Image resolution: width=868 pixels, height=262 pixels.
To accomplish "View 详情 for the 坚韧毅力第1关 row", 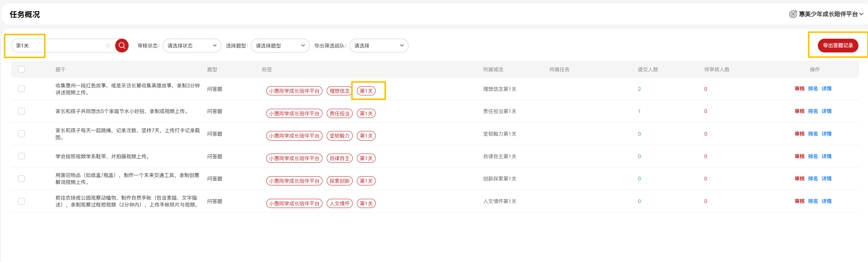I will (827, 134).
